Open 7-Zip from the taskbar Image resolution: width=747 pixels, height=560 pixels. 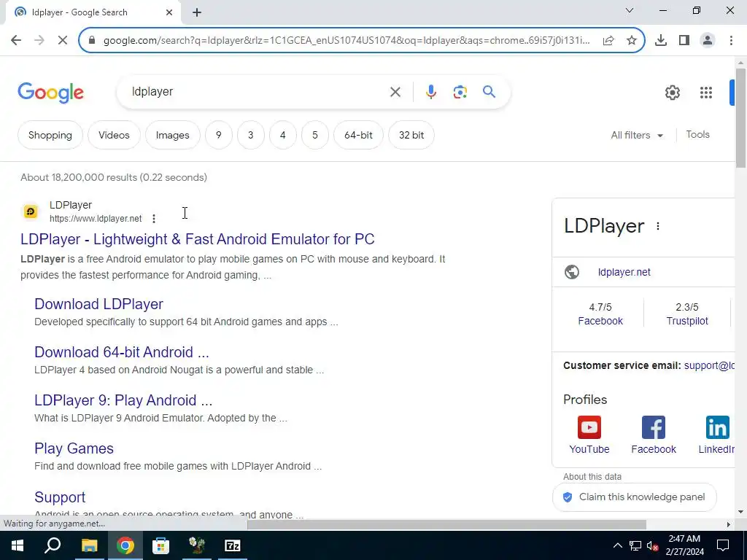click(x=233, y=545)
